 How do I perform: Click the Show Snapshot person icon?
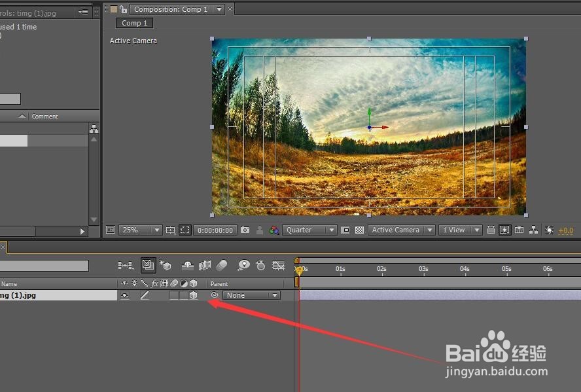click(260, 230)
